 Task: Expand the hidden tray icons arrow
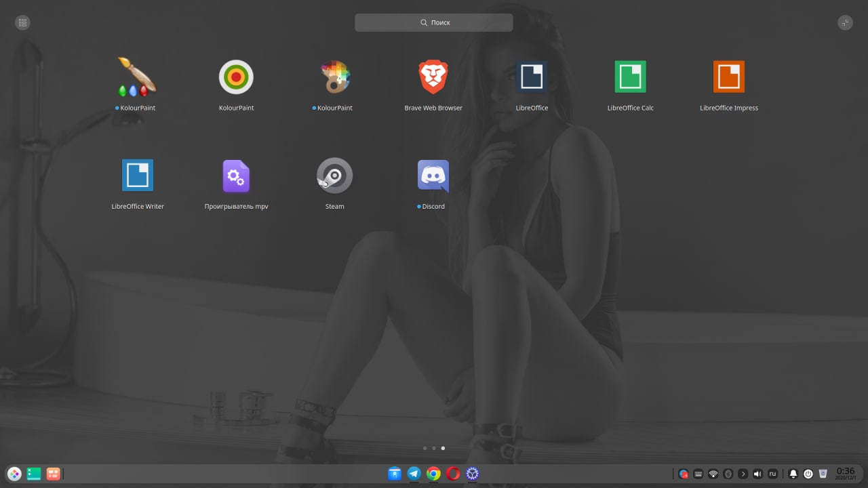pyautogui.click(x=743, y=474)
